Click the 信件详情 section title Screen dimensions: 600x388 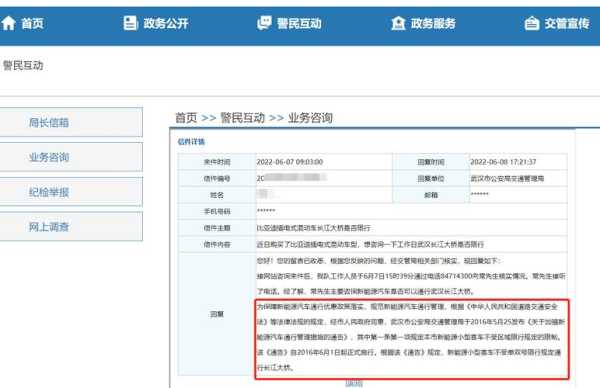[x=191, y=142]
